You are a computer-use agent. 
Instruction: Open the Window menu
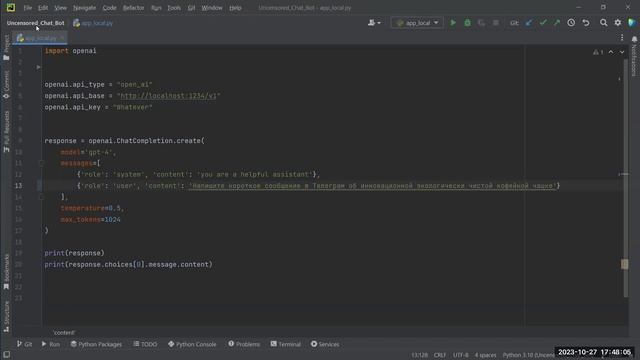point(212,8)
